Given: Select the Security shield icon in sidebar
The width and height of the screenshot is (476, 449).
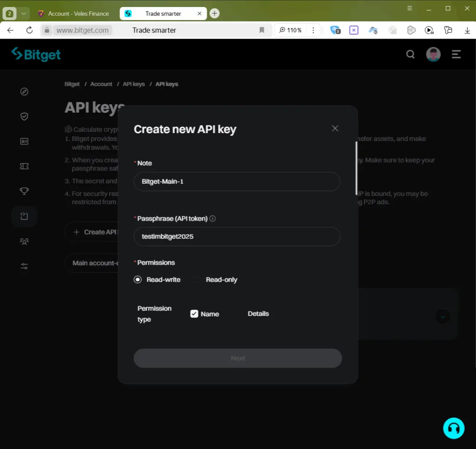Looking at the screenshot, I should click(x=24, y=116).
